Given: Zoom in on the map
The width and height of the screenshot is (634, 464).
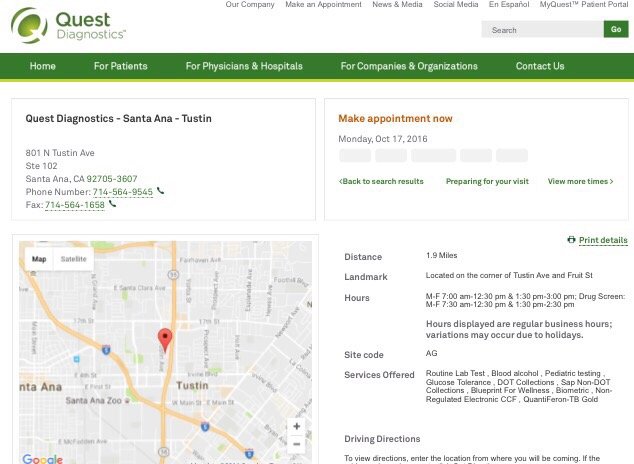Looking at the screenshot, I should [296, 426].
